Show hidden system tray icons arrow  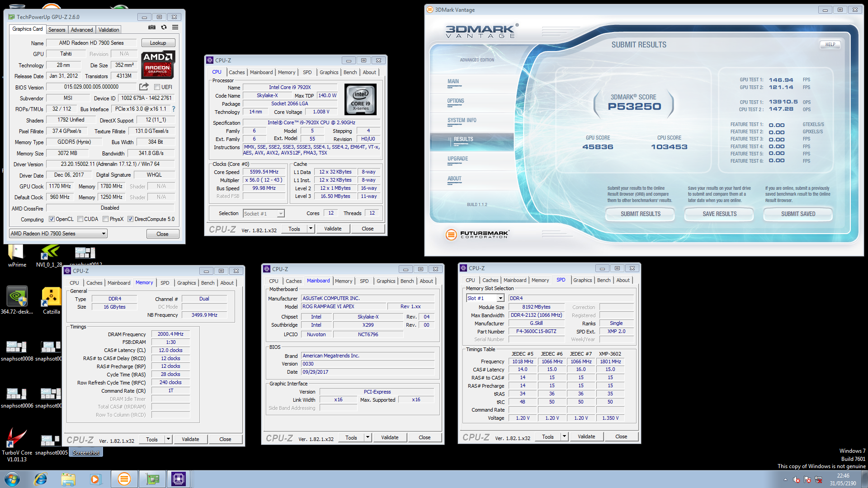[x=785, y=479]
